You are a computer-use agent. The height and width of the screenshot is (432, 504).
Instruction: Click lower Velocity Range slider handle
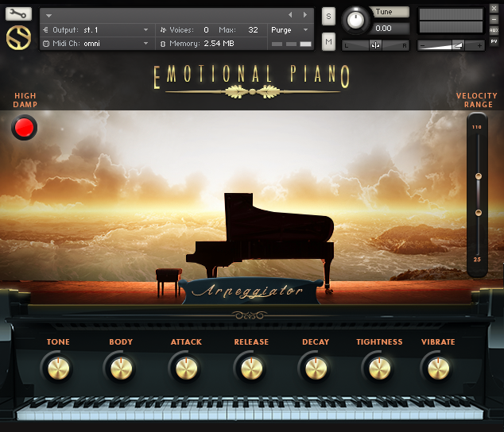tap(479, 213)
